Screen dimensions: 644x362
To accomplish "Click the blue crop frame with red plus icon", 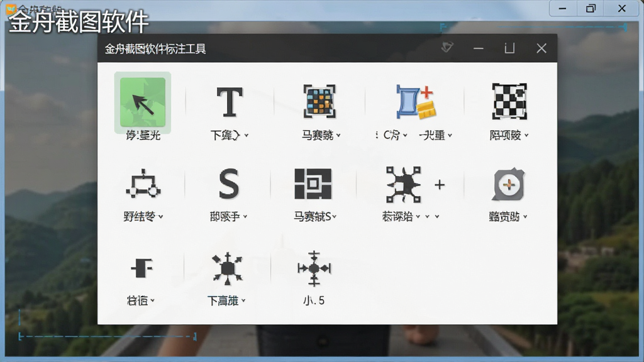I will click(415, 102).
